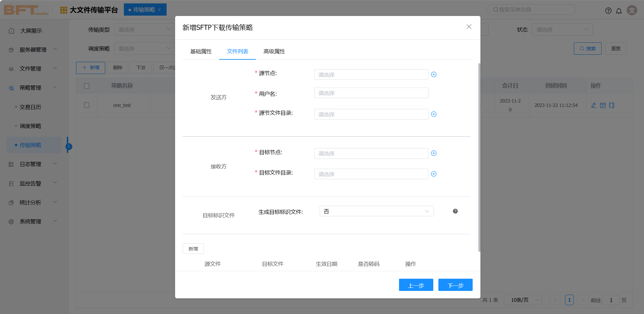Click the 日志管理 list icon
This screenshot has width=644, height=314.
[11, 164]
